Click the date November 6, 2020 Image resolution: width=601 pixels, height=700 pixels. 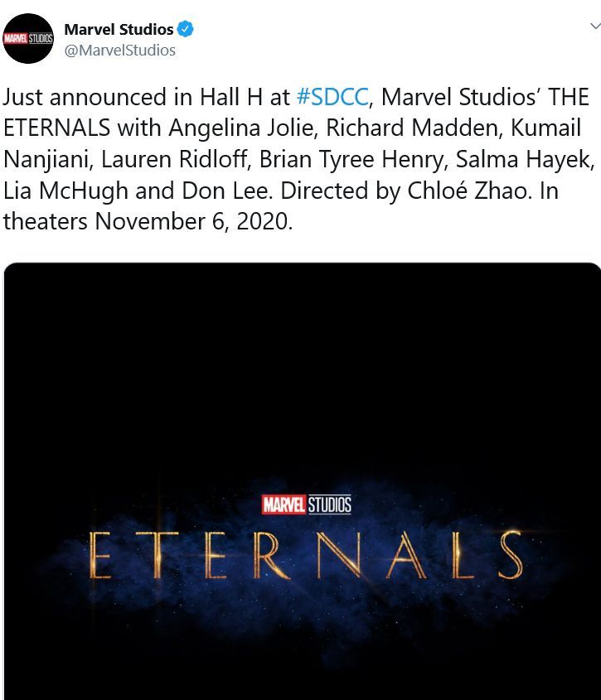(x=193, y=221)
